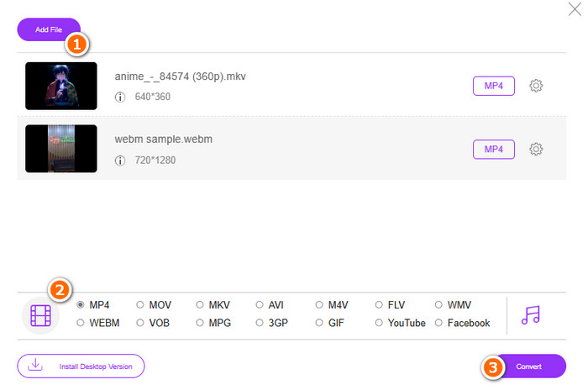The image size is (588, 390).
Task: Open webm sample video thumbnail
Action: pos(61,149)
